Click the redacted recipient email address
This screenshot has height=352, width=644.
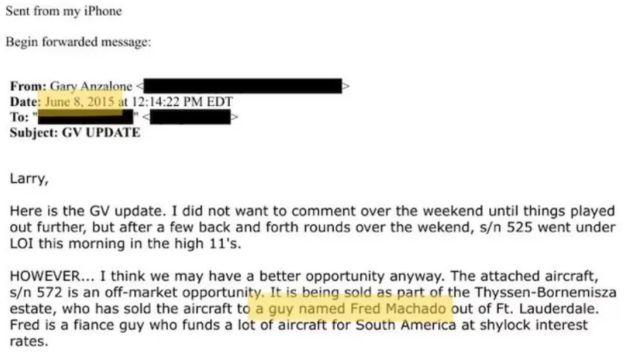(191, 117)
